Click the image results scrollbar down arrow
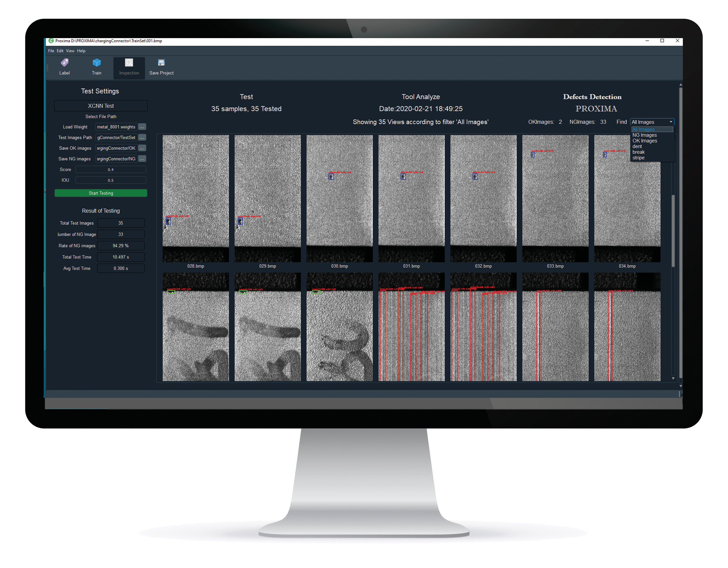This screenshot has height=568, width=728. (673, 378)
